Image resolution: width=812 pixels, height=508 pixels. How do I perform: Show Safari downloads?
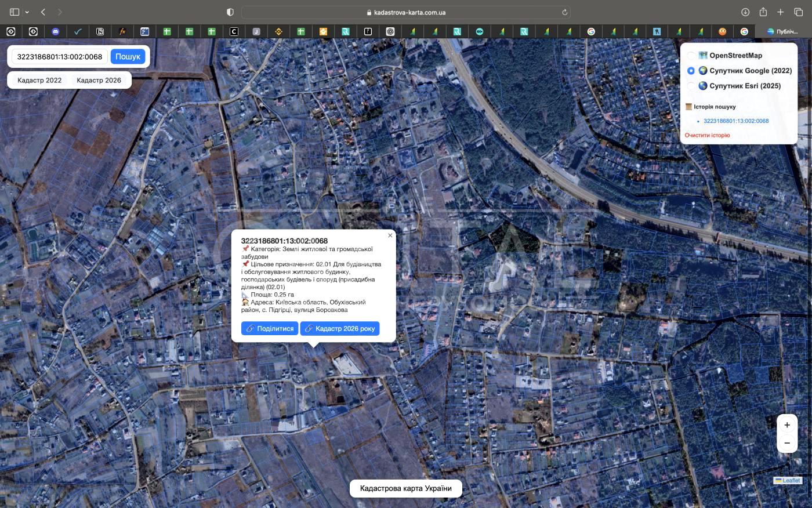(745, 12)
